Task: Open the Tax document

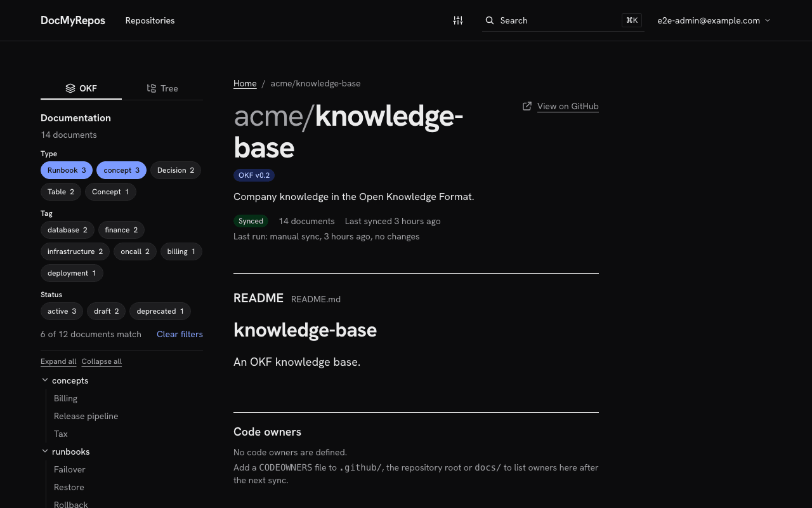Action: (x=61, y=434)
